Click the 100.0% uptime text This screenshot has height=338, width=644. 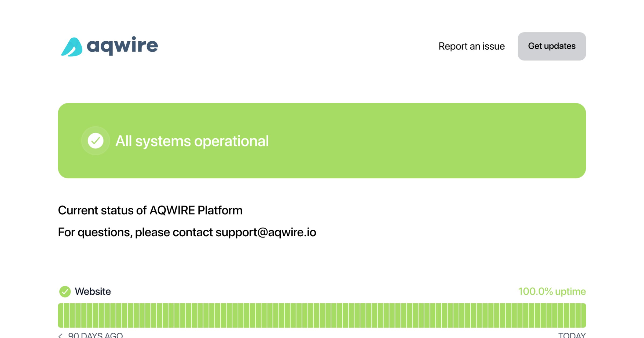coord(552,291)
